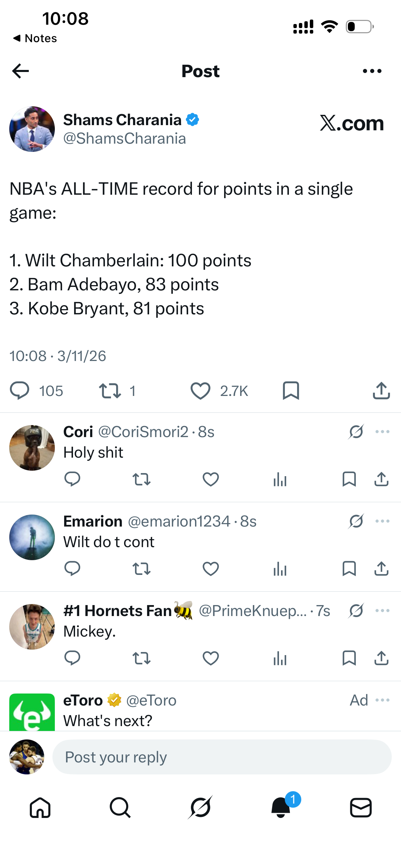
Task: Tap the "Post your reply" field
Action: tap(222, 757)
